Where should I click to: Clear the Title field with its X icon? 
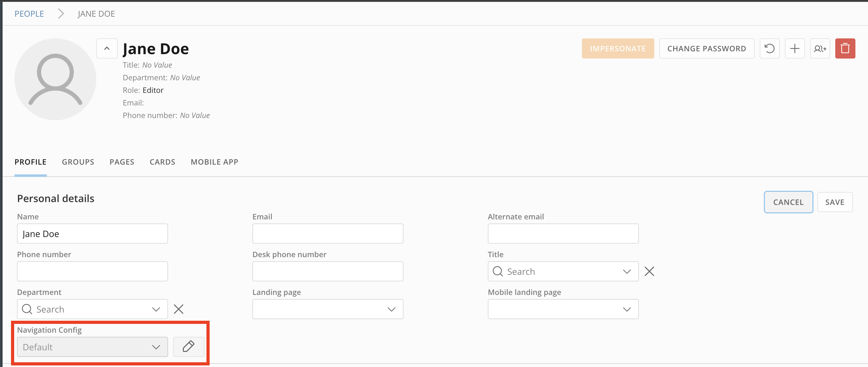click(649, 271)
